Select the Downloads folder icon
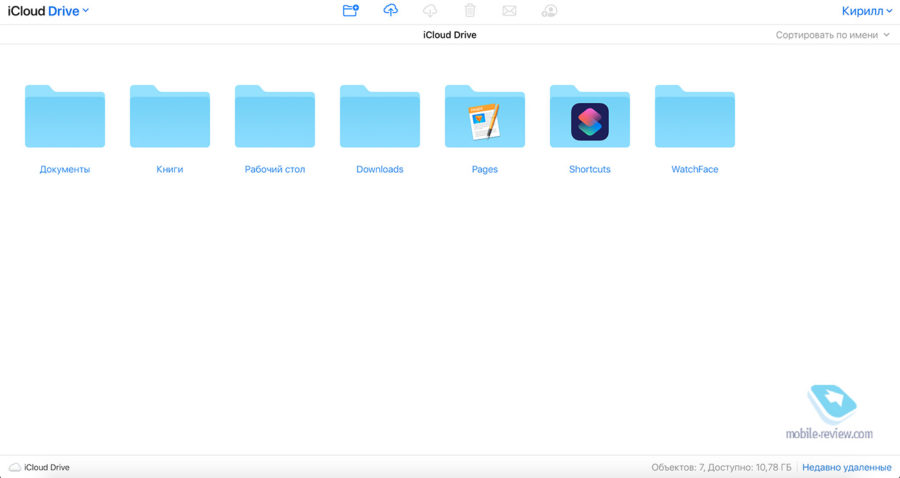Screen dimensions: 900x478 tap(380, 116)
